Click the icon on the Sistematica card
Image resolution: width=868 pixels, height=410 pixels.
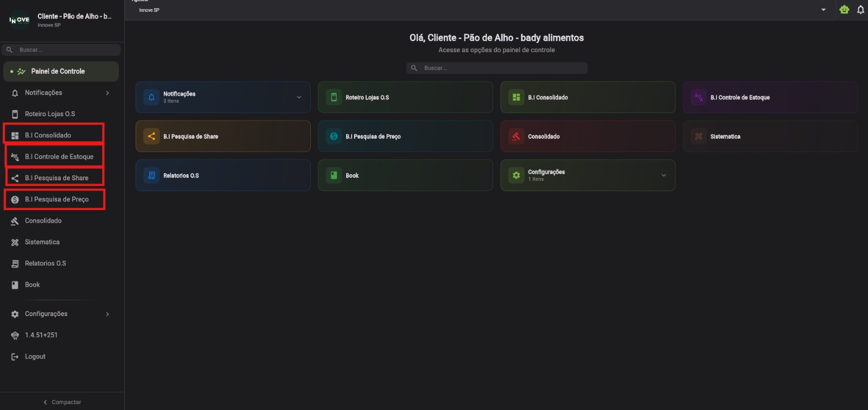point(698,136)
